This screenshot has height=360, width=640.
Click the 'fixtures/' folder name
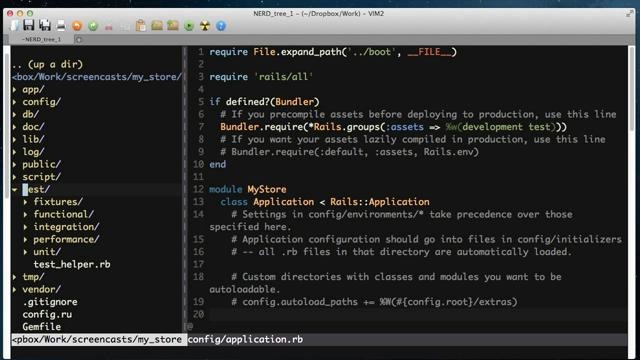click(x=58, y=202)
